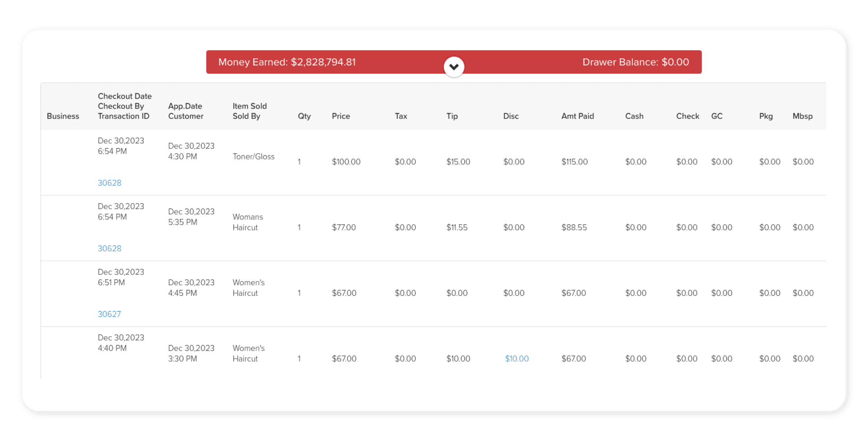This screenshot has width=868, height=441.
Task: Expand the money summary chevron
Action: [454, 67]
